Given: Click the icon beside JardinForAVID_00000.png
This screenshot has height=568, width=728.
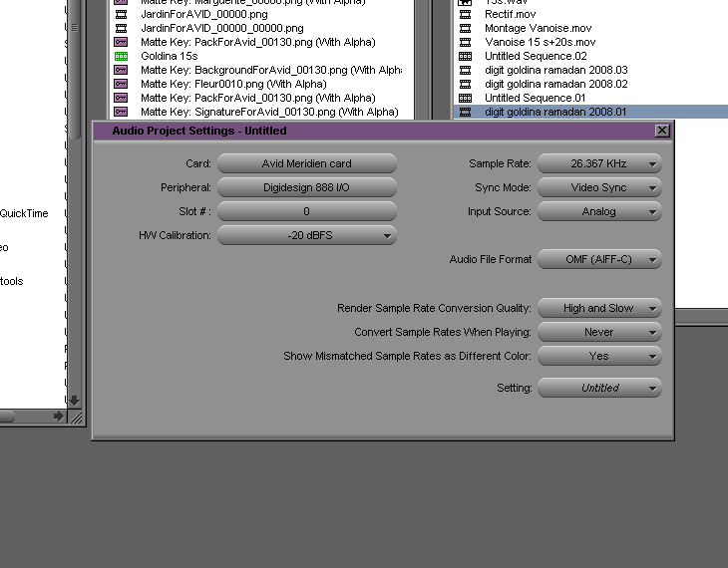Looking at the screenshot, I should 121,14.
